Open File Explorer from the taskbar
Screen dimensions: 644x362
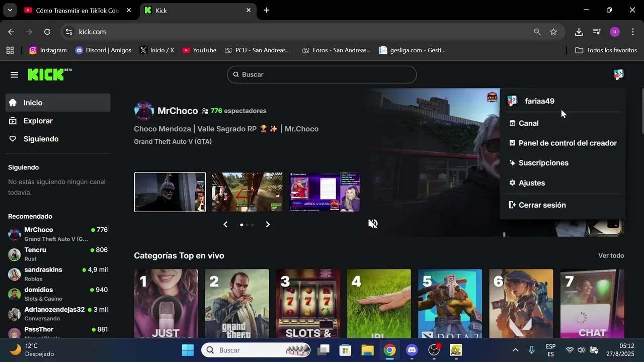[x=367, y=350]
